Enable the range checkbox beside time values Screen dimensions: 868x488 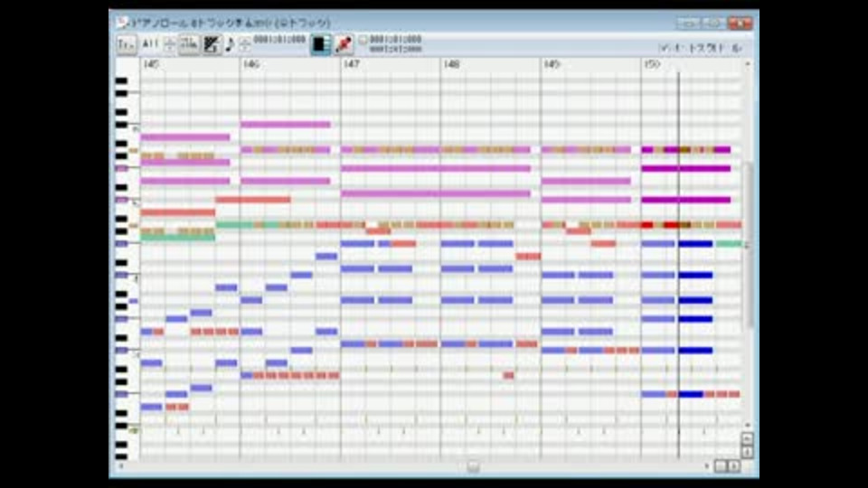coord(363,40)
